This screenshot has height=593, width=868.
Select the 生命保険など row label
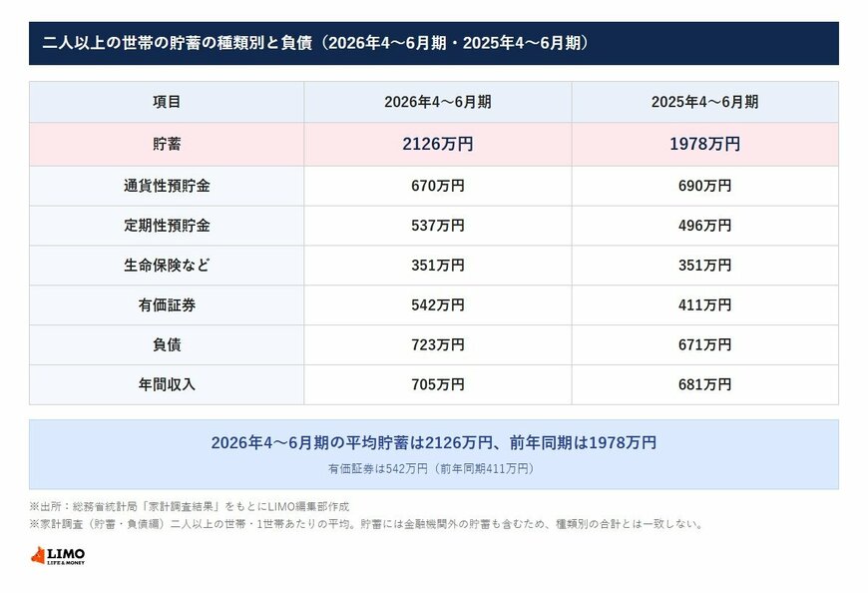(167, 266)
